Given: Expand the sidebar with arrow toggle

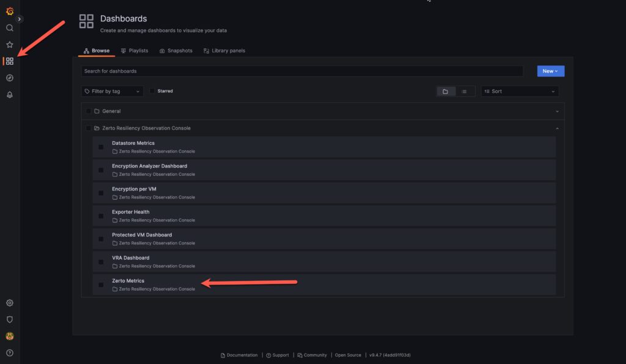Looking at the screenshot, I should [19, 19].
